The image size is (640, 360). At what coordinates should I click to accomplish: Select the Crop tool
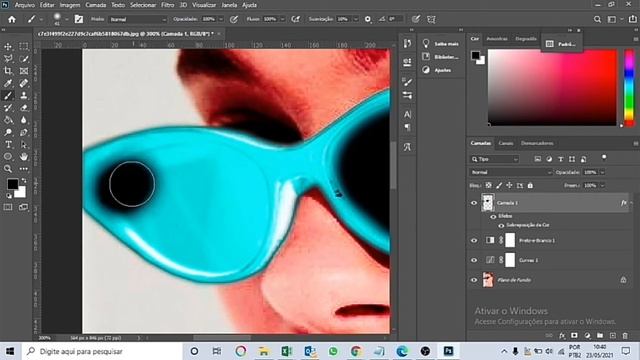tap(8, 71)
